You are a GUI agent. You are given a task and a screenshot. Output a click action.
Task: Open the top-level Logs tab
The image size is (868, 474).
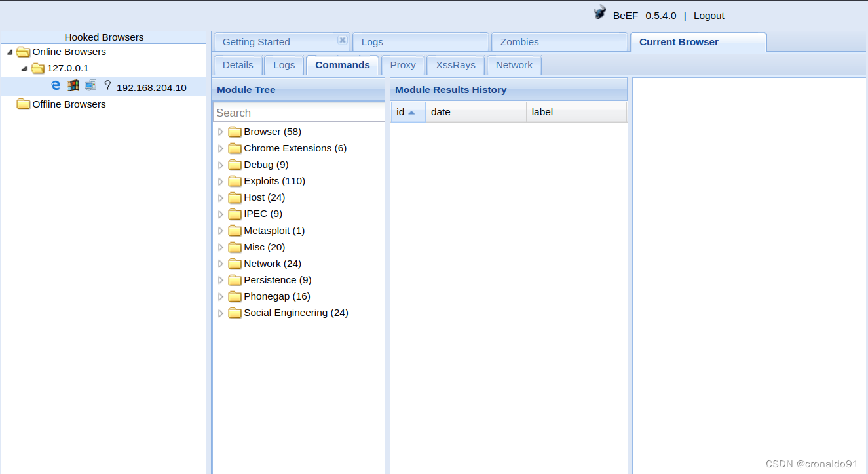[421, 42]
